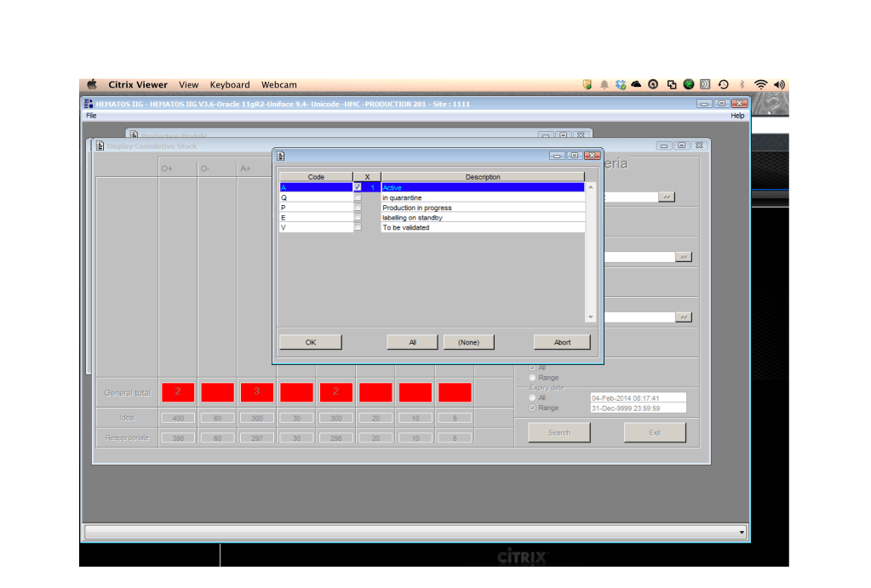The height and width of the screenshot is (588, 871).
Task: Click the Bluetooth icon in menu bar
Action: [x=742, y=84]
